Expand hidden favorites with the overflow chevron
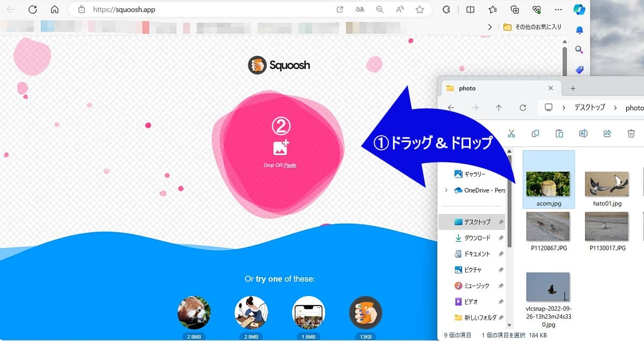The image size is (644, 341). 489,27
